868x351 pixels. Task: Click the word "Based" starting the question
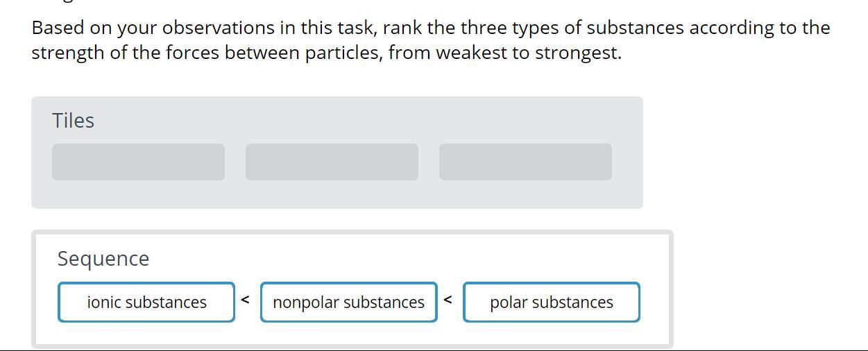coord(56,28)
